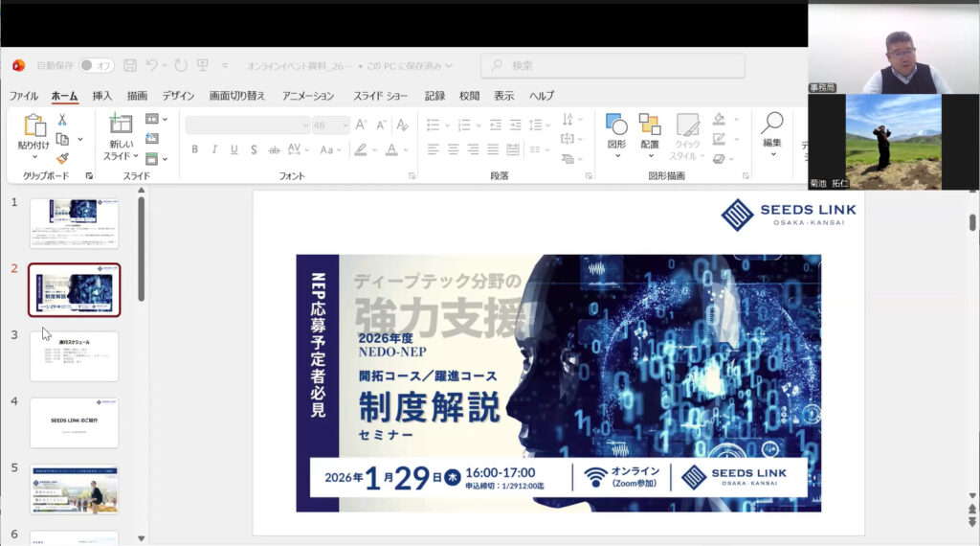Toggle the AutoSave (自動保存) switch

[96, 65]
